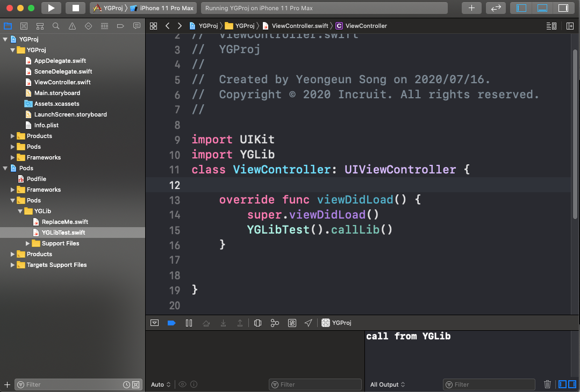Toggle the console pane

coord(572,384)
